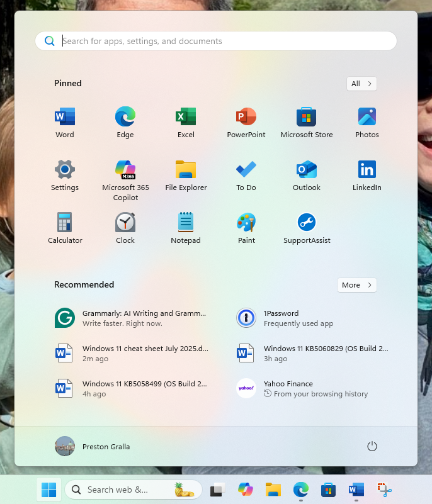432x504 pixels.
Task: Launch the Paint app
Action: 246,228
